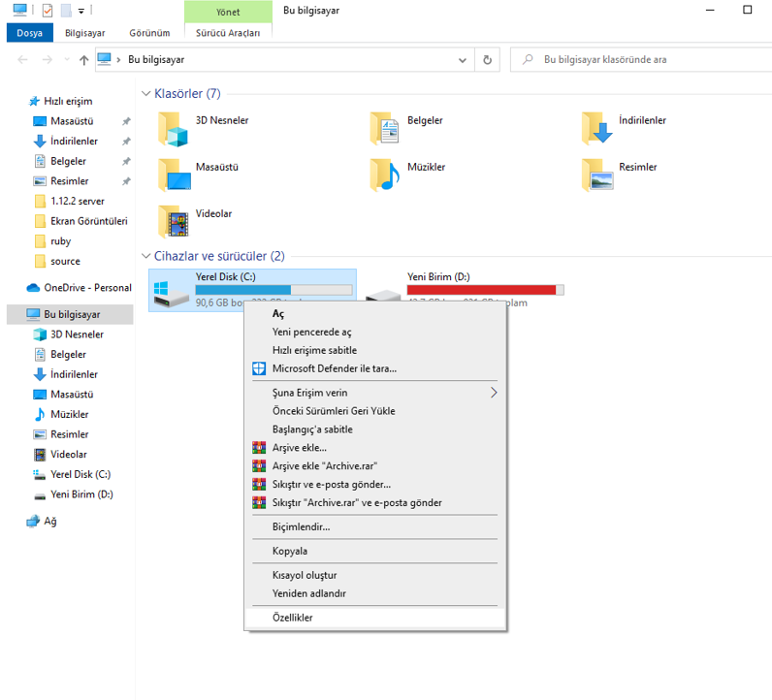
Task: Open the ruby folder in sidebar
Action: pos(70,241)
